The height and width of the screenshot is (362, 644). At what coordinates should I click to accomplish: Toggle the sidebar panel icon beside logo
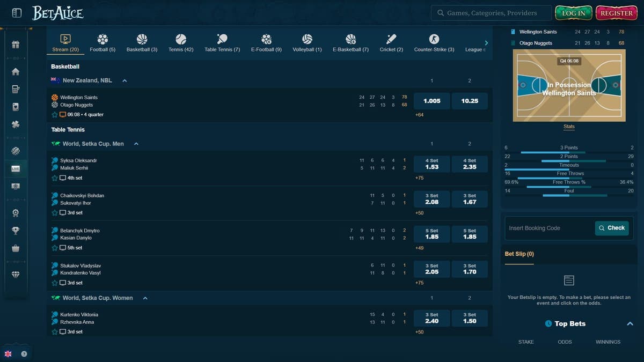pos(17,12)
